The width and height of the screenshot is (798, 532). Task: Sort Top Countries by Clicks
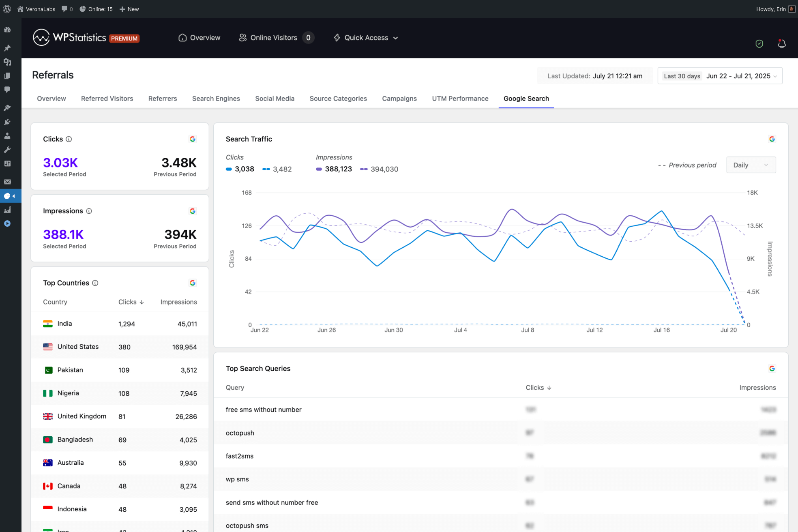[131, 302]
